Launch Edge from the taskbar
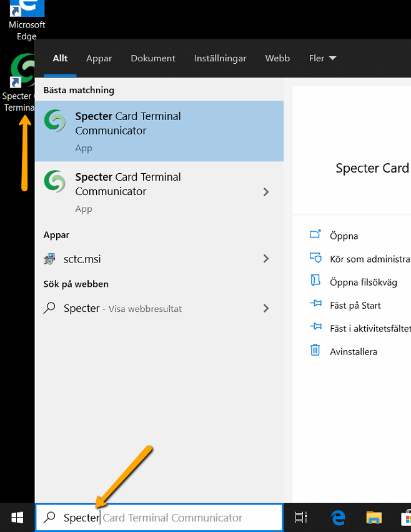The image size is (411, 532). [x=338, y=517]
